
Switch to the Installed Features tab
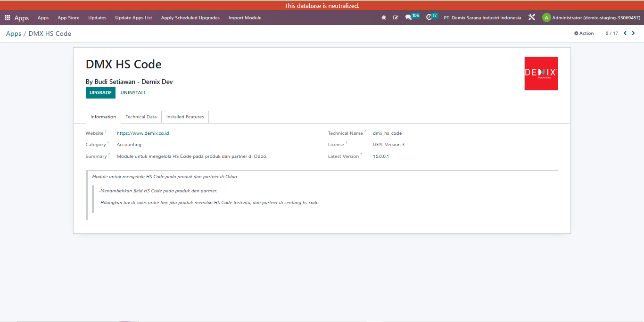point(185,117)
